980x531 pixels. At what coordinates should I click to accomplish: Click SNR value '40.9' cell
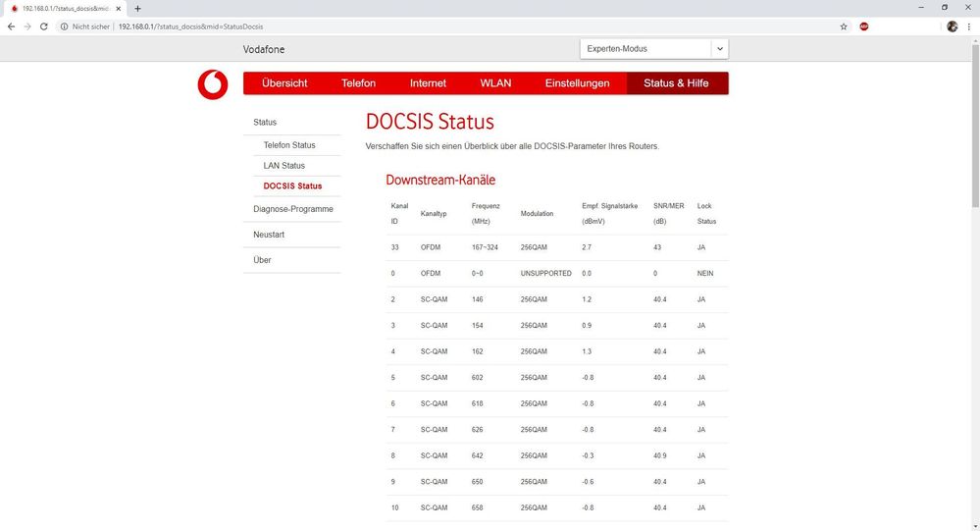pos(660,456)
